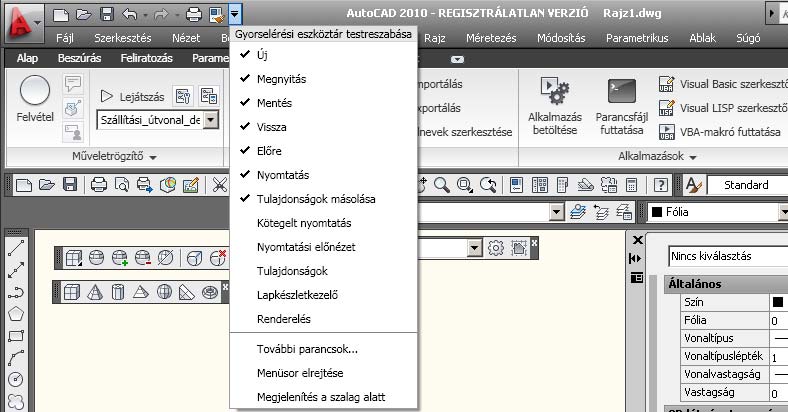788x412 pixels.
Task: Select the Revision Cloud tool
Action: coord(16,402)
